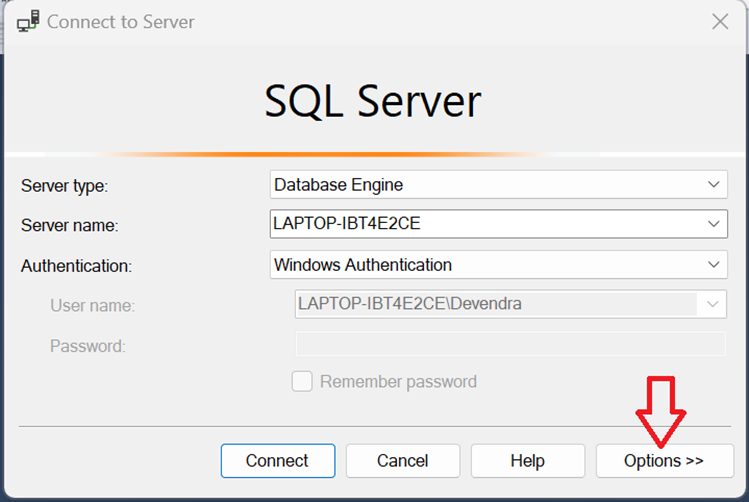This screenshot has width=749, height=502.
Task: Click the User name label
Action: pyautogui.click(x=93, y=305)
